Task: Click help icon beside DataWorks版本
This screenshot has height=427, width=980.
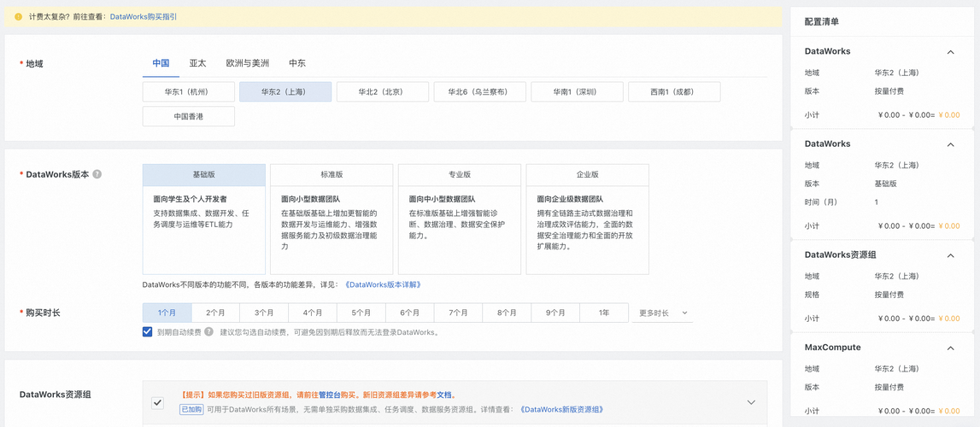Action: point(97,174)
